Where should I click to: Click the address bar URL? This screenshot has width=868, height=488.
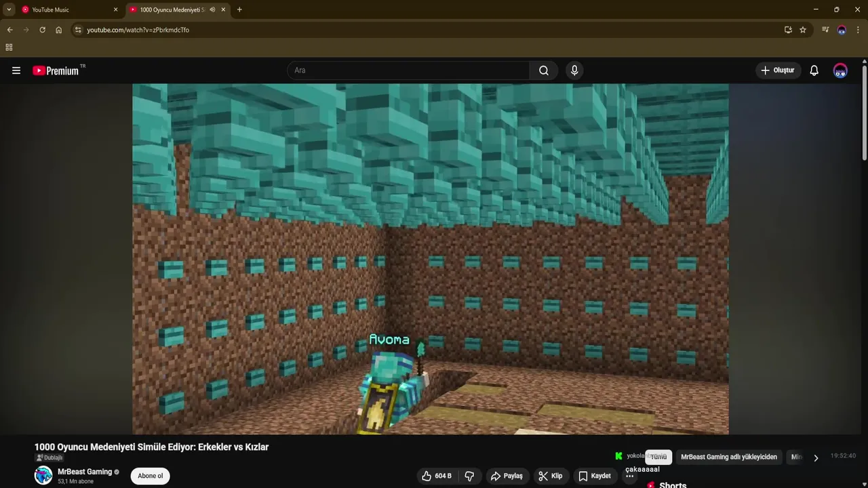[138, 30]
